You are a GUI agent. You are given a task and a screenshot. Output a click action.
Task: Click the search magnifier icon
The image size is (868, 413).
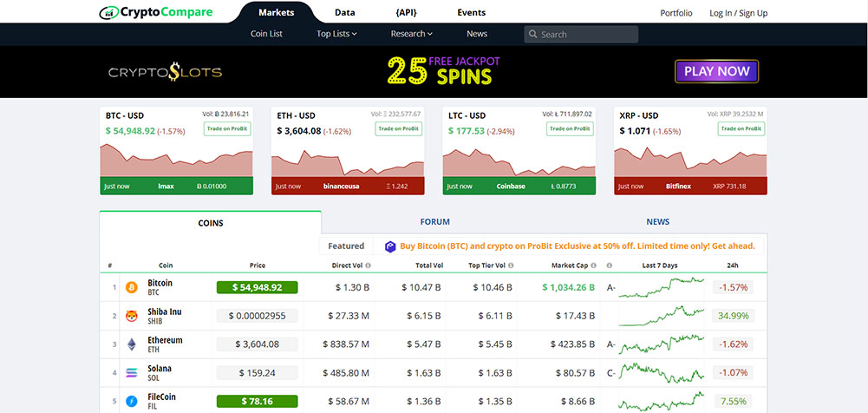[533, 35]
